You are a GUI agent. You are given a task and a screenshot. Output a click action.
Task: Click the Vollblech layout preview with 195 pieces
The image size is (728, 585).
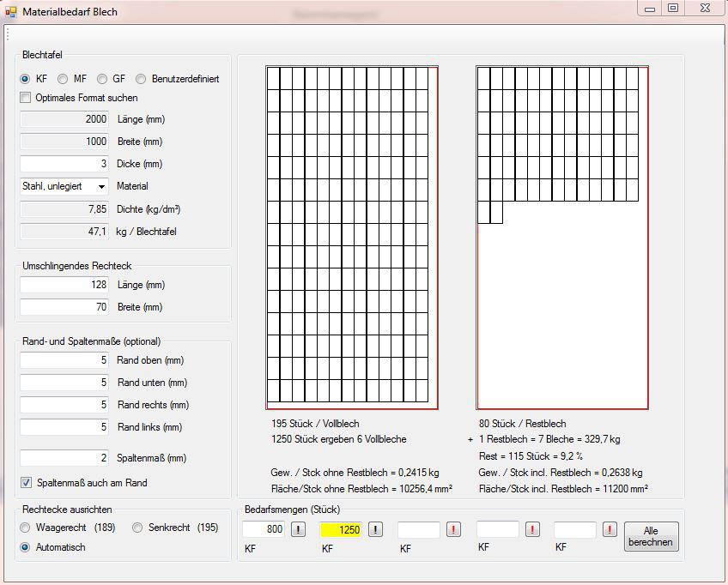[x=352, y=238]
